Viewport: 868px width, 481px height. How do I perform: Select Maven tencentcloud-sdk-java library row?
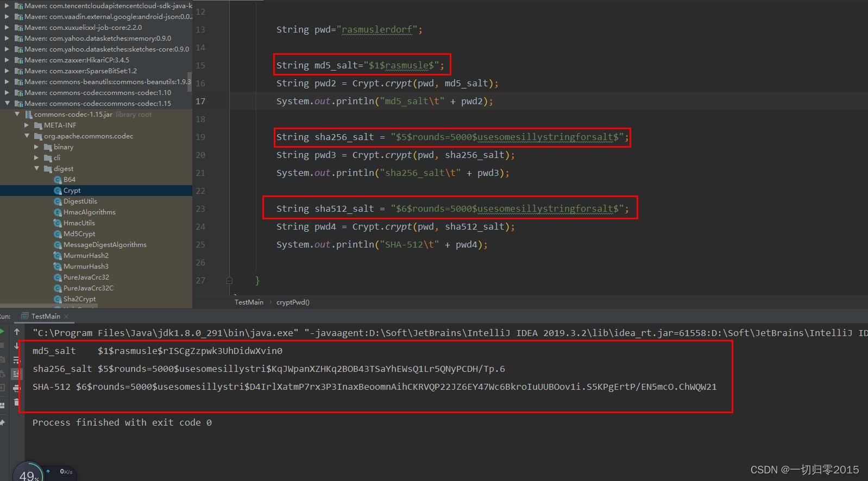(x=96, y=6)
